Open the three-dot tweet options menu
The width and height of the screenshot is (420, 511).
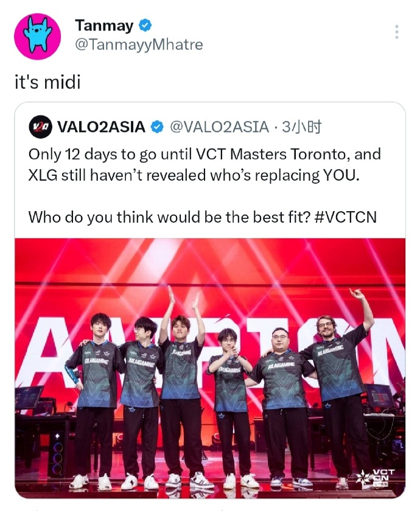point(396,32)
